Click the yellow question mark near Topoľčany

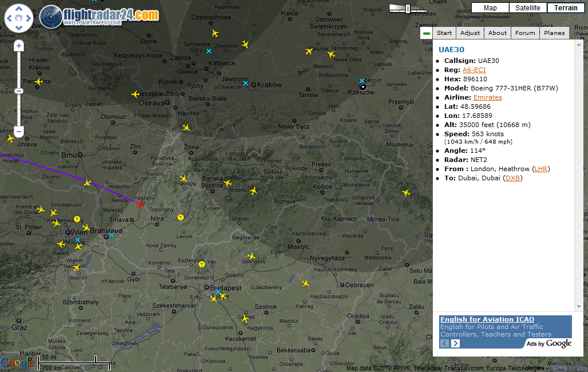pyautogui.click(x=180, y=217)
